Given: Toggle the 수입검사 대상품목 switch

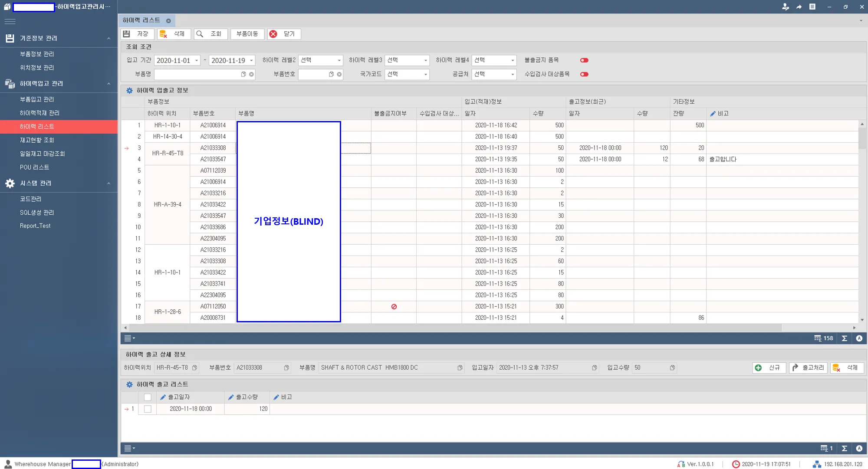Looking at the screenshot, I should click(x=584, y=74).
